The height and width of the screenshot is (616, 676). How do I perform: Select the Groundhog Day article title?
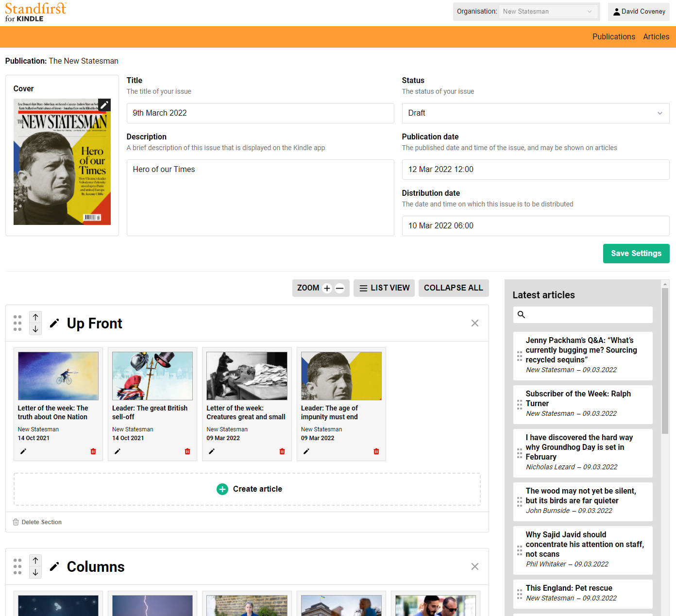click(579, 447)
